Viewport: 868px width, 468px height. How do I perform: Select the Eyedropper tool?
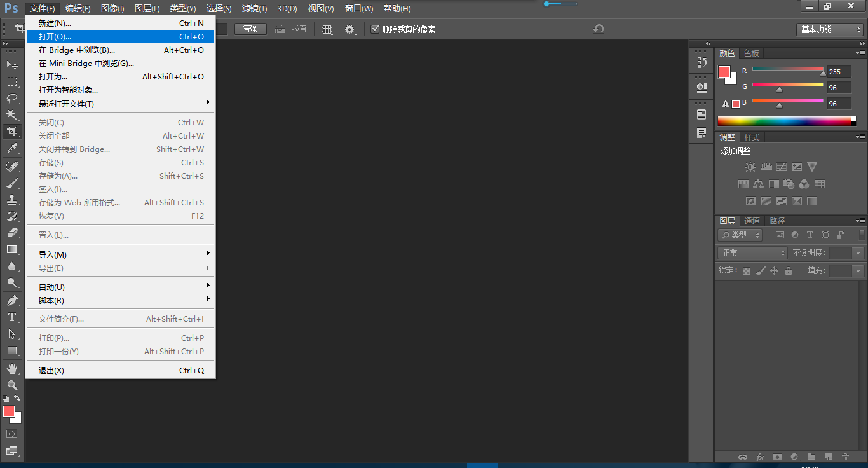coord(12,149)
